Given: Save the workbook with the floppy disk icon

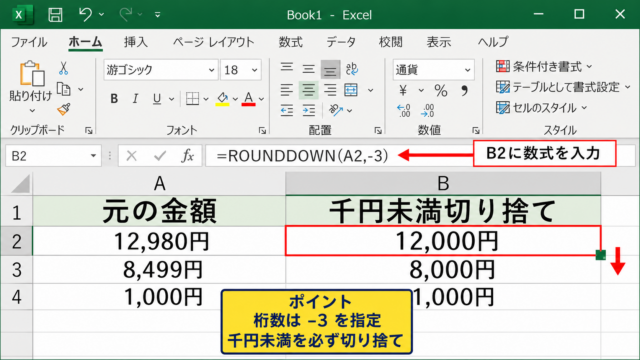Looking at the screenshot, I should (x=55, y=15).
